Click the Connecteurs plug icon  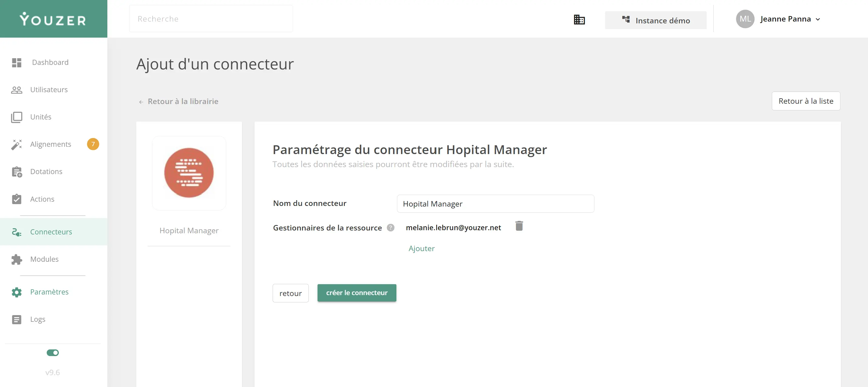click(x=16, y=232)
